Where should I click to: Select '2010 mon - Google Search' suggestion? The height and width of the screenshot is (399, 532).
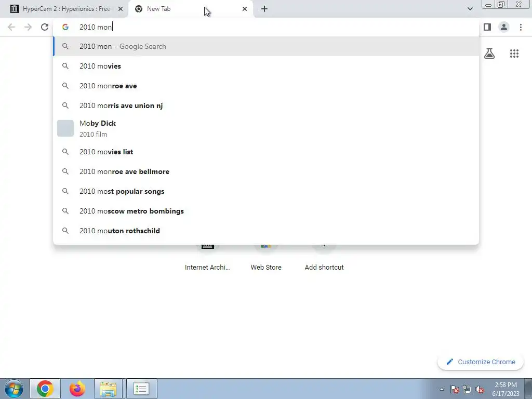(266, 46)
